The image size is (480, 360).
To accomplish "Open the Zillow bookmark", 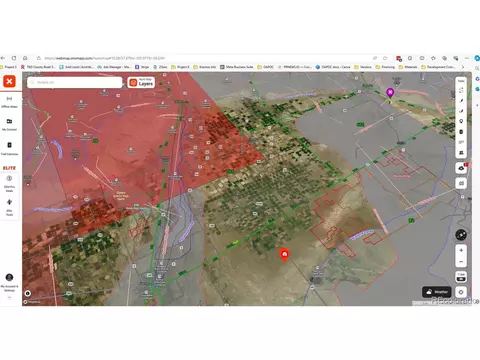I will pos(160,67).
